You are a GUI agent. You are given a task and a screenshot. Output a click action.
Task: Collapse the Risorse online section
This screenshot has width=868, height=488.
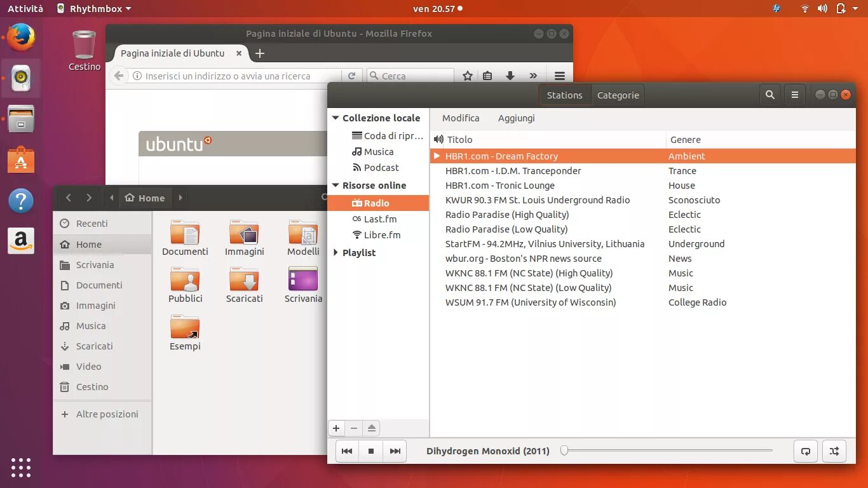336,186
